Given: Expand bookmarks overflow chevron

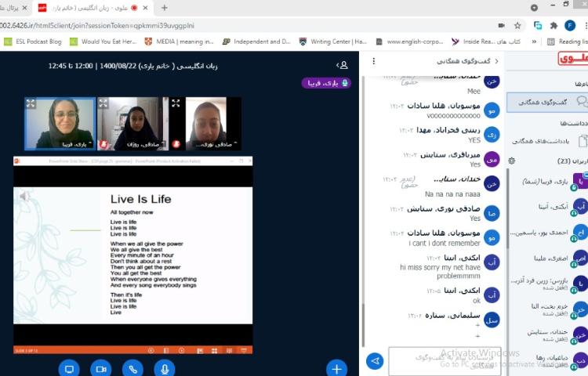Looking at the screenshot, I should tap(534, 42).
